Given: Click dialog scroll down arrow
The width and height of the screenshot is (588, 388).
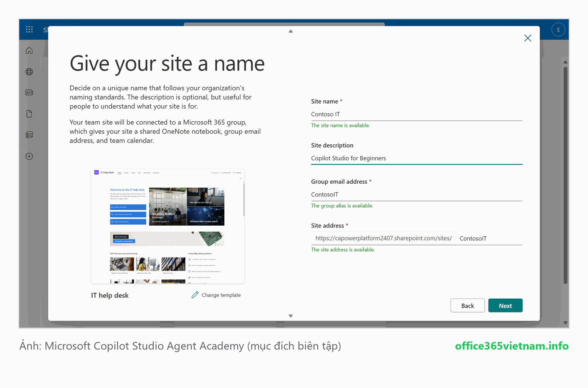Looking at the screenshot, I should (291, 316).
